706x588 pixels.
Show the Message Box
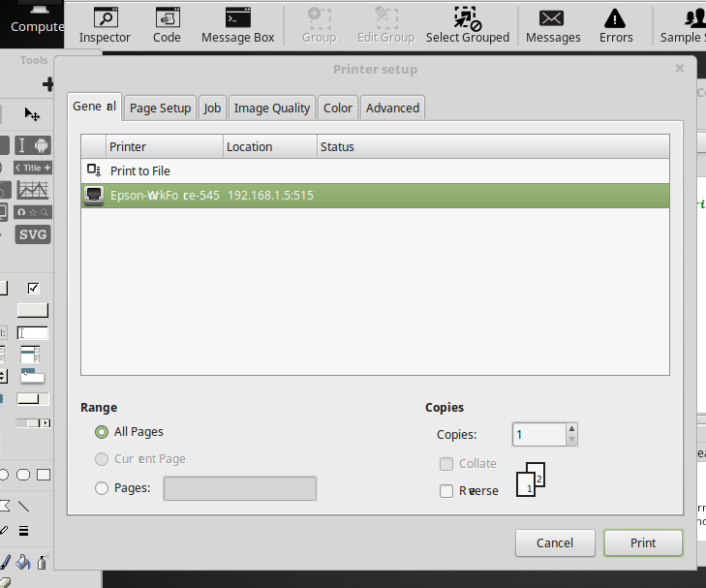tap(237, 25)
